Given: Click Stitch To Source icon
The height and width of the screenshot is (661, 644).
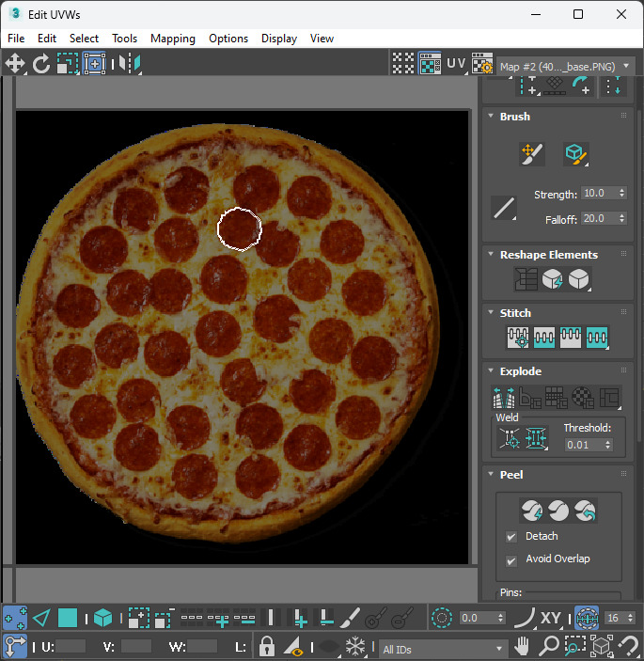Looking at the screenshot, I should 571,338.
